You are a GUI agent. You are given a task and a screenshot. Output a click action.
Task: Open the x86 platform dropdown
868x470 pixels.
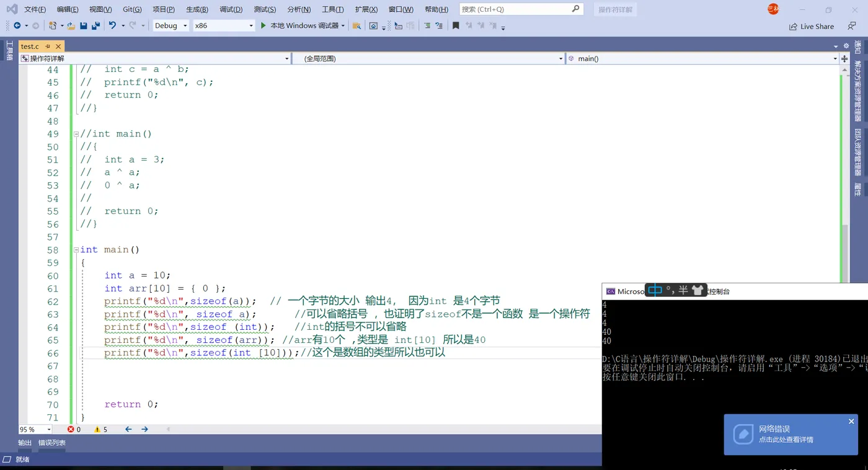(x=224, y=25)
